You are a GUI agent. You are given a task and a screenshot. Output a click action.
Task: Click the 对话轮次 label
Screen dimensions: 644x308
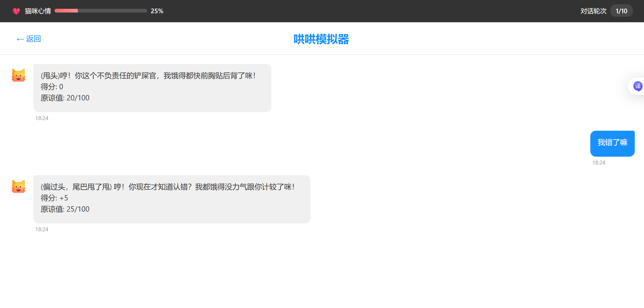point(593,11)
